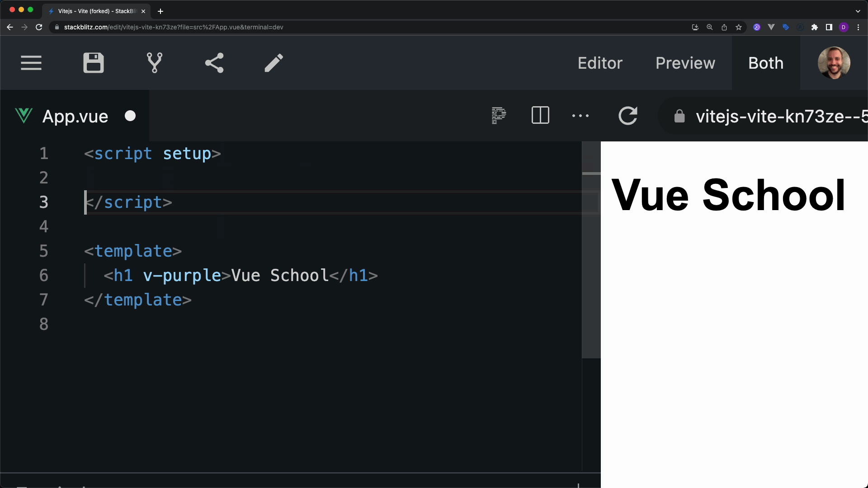Open the user profile avatar
Viewport: 868px width, 488px height.
pyautogui.click(x=834, y=63)
